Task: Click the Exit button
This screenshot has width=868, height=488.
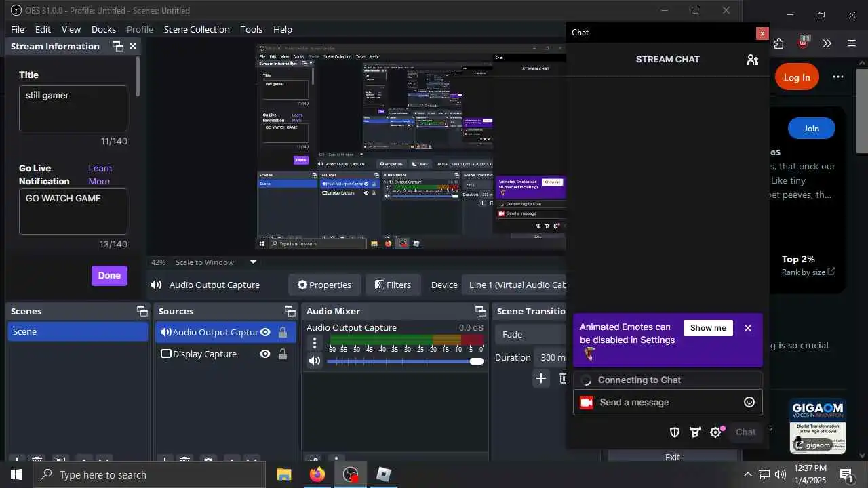Action: (x=673, y=457)
